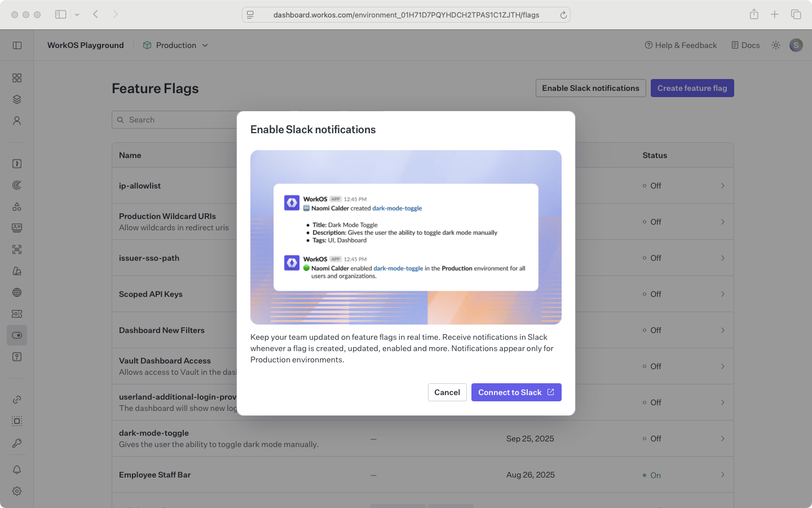Click the Connect to Slack button

pos(516,392)
